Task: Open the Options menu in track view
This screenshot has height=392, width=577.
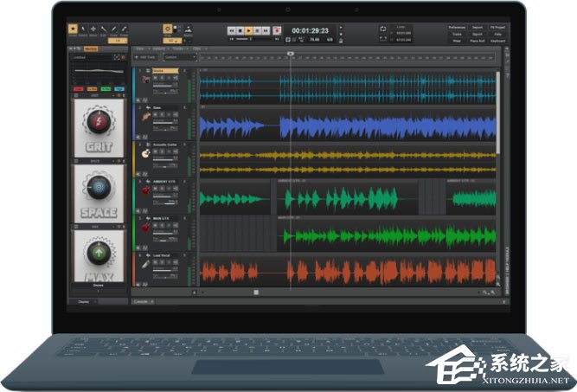Action: pyautogui.click(x=159, y=48)
